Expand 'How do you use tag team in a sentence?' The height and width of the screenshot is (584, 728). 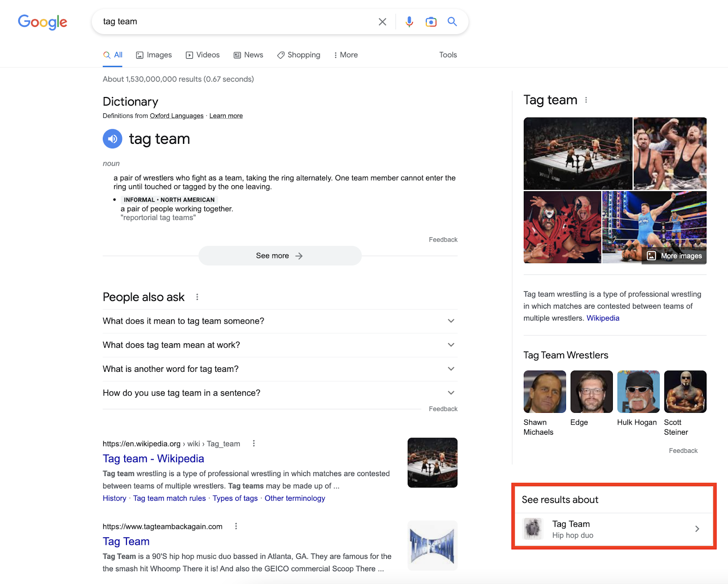point(280,393)
